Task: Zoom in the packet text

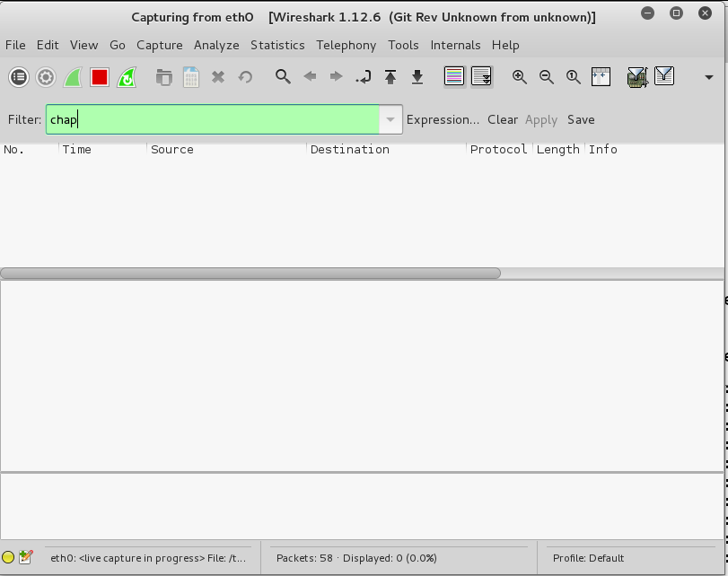Action: click(x=519, y=76)
